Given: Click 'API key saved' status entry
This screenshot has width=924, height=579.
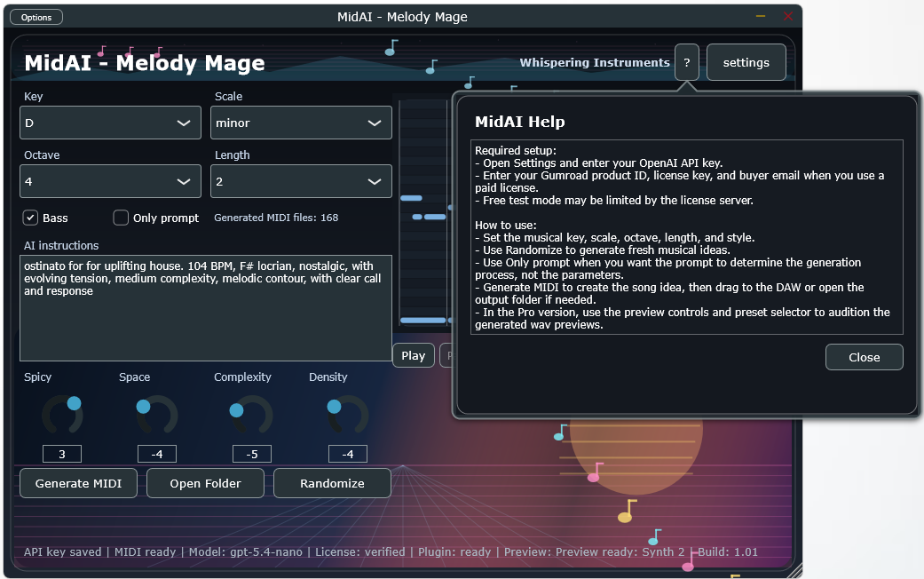Looking at the screenshot, I should [x=62, y=551].
